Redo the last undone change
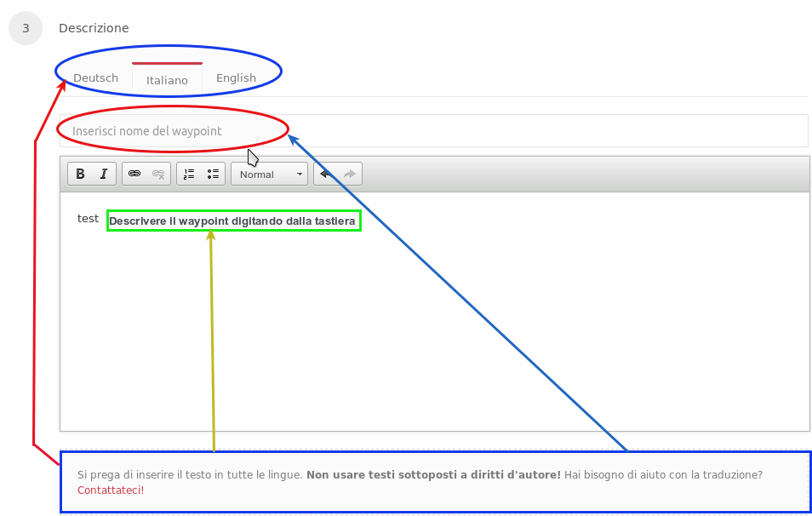This screenshot has height=516, width=812. (350, 174)
